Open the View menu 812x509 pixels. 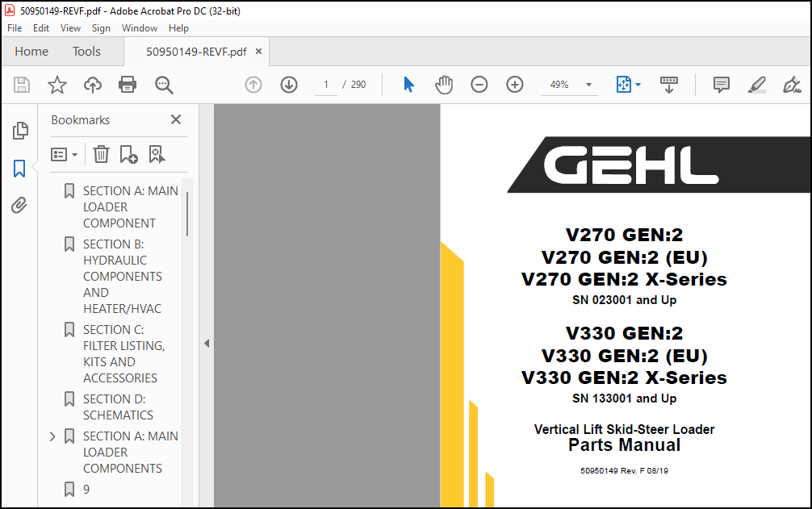pyautogui.click(x=70, y=28)
